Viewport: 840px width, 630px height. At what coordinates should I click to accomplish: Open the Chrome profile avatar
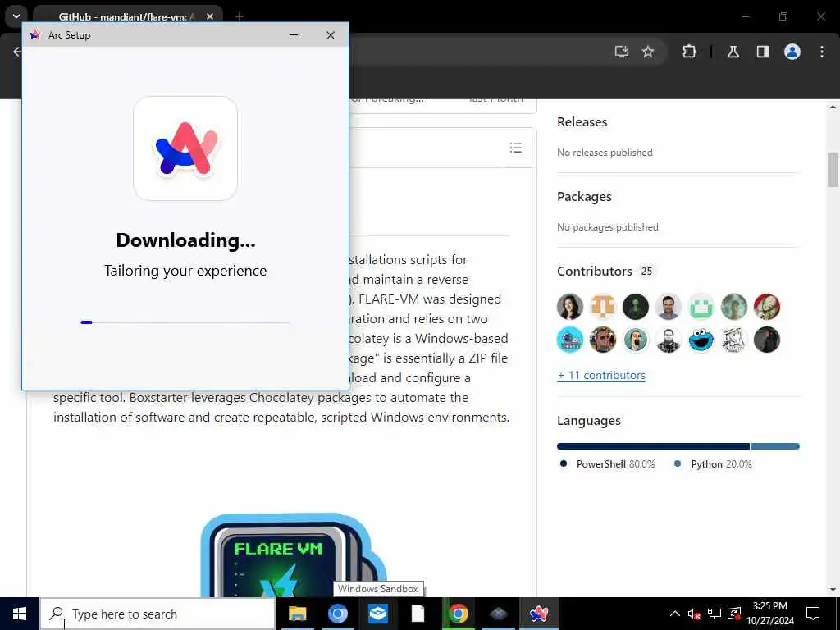coord(792,52)
